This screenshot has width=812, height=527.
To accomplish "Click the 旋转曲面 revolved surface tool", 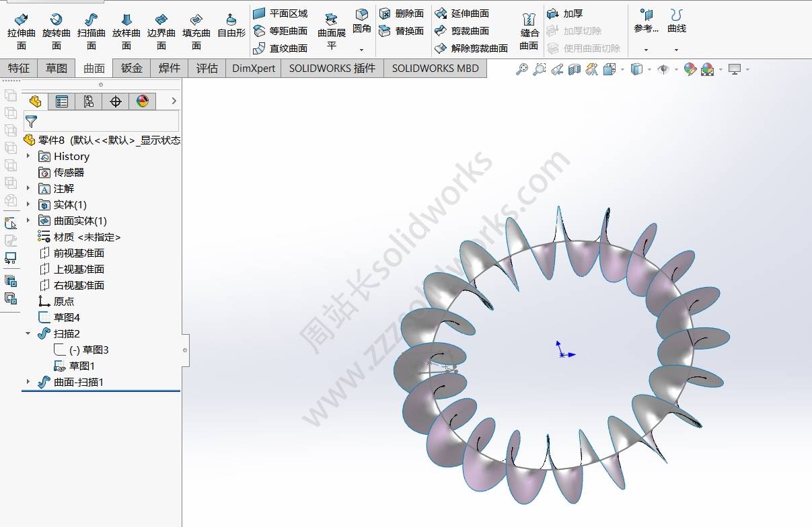I will [57, 31].
